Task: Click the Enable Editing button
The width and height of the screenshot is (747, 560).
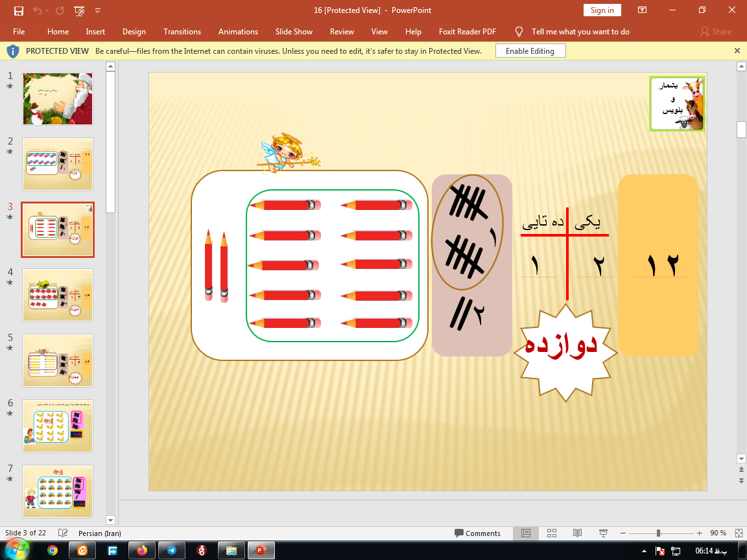Action: (x=530, y=51)
